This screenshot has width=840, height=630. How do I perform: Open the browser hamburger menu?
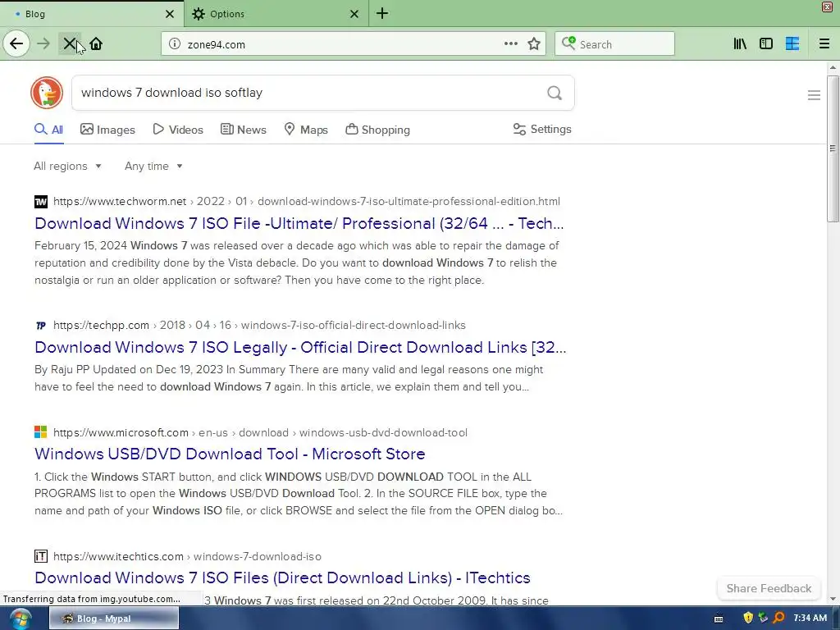coord(824,43)
